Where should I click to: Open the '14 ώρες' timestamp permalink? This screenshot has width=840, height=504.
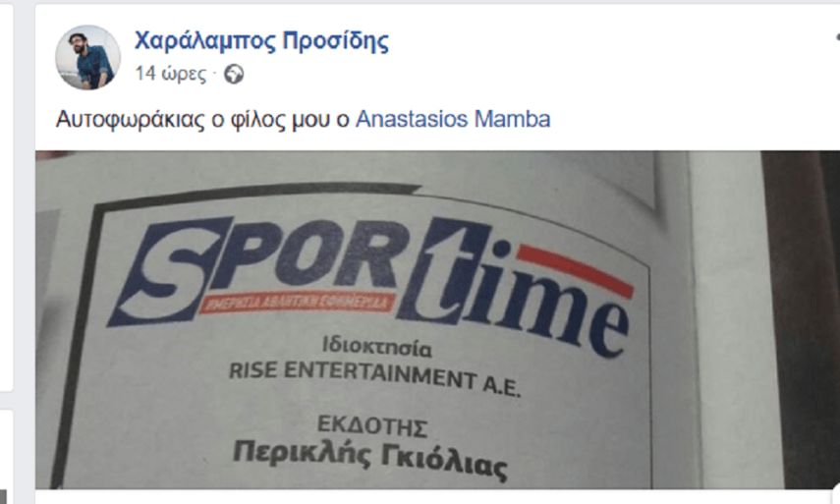(x=170, y=74)
